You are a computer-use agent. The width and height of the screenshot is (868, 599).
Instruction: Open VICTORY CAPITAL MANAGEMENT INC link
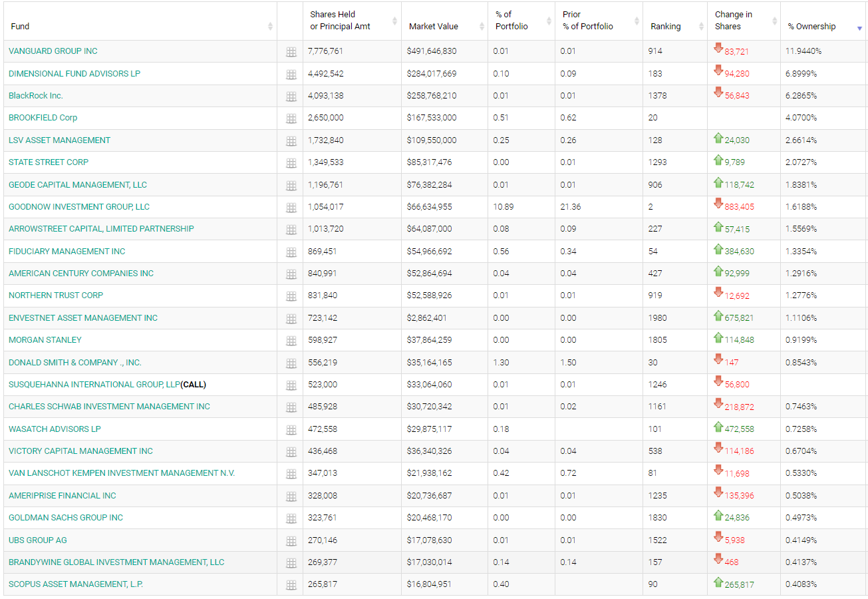point(80,451)
